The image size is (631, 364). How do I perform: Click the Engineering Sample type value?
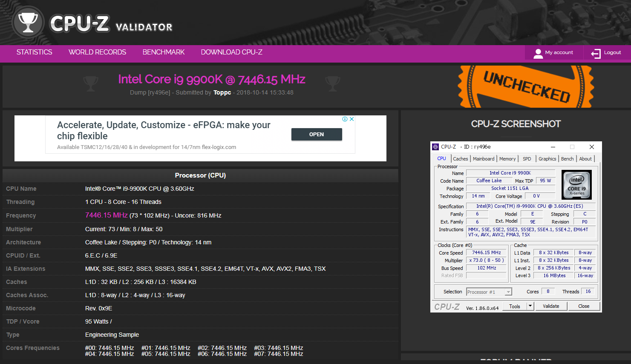click(x=112, y=335)
